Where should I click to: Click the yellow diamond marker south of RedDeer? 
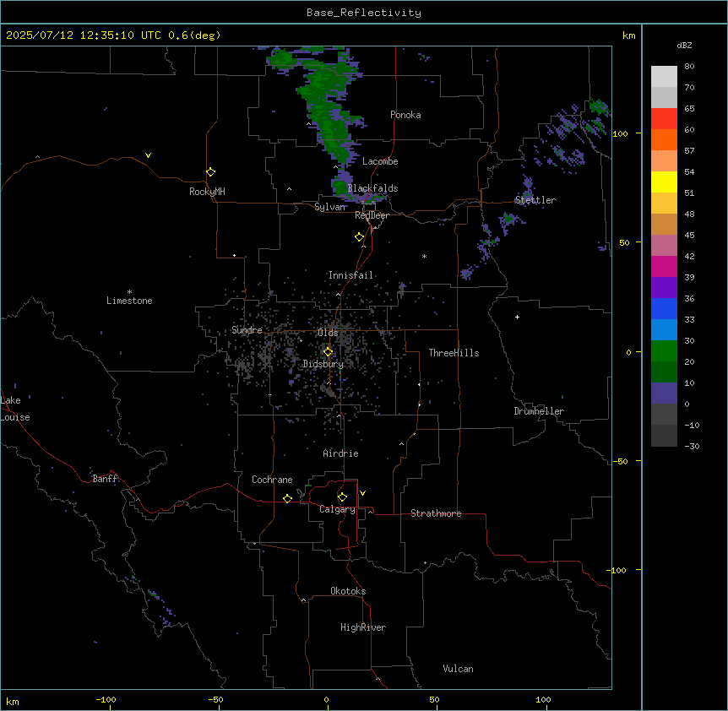(360, 237)
